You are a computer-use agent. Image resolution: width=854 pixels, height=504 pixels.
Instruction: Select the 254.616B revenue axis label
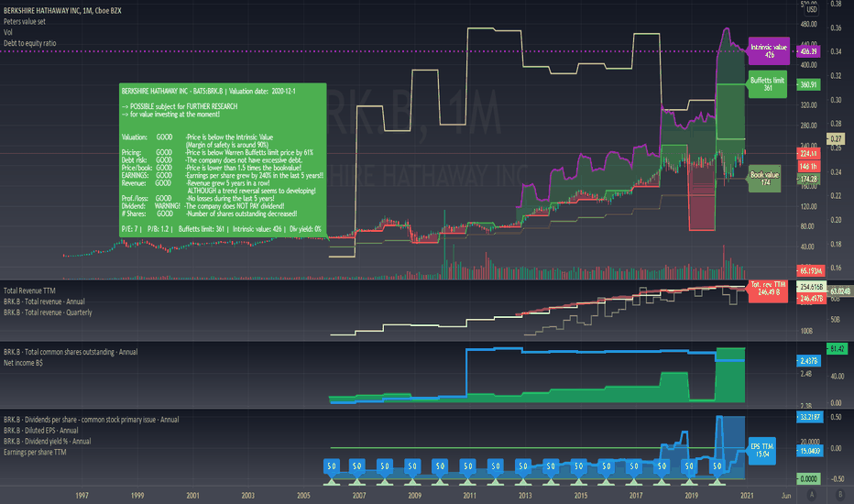click(x=812, y=287)
